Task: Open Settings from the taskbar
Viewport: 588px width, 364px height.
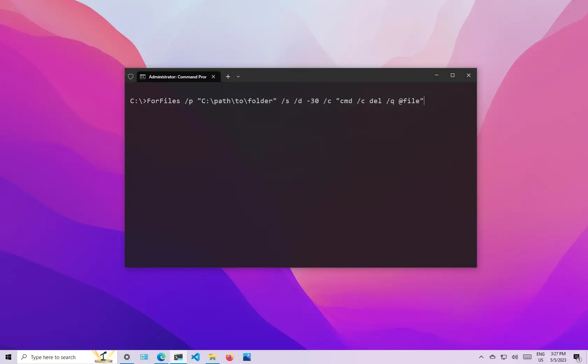Action: 127,357
